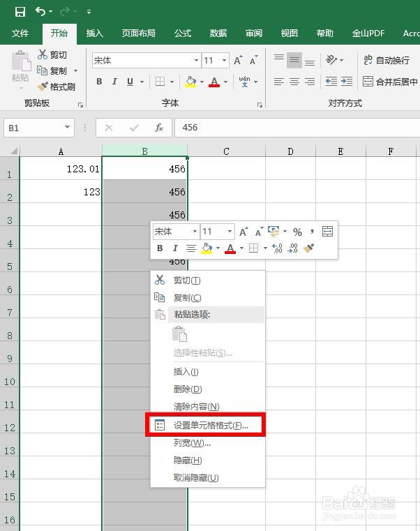This screenshot has height=531, width=420.
Task: Choose 设置单元格格式(F) from context menu
Action: click(207, 425)
